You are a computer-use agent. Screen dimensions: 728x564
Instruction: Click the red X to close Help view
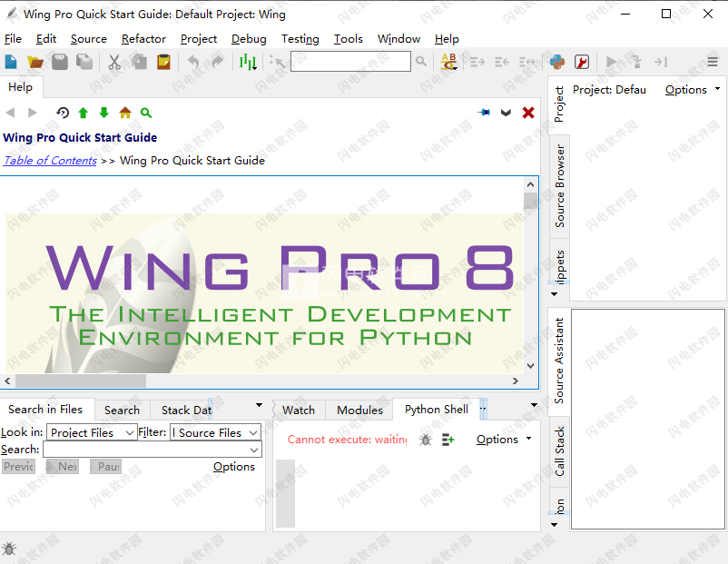(x=527, y=111)
